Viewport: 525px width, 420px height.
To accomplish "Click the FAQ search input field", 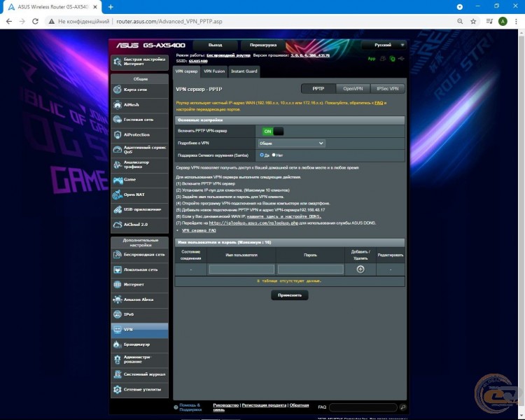I will 363,407.
